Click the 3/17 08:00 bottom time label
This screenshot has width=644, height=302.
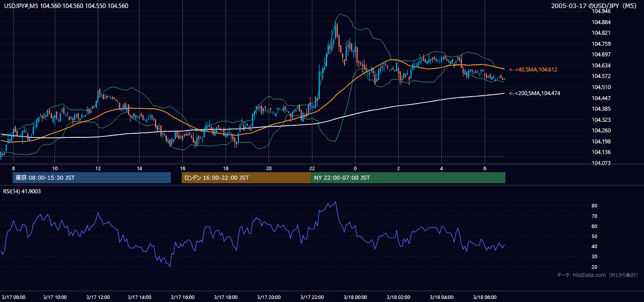[x=13, y=297]
